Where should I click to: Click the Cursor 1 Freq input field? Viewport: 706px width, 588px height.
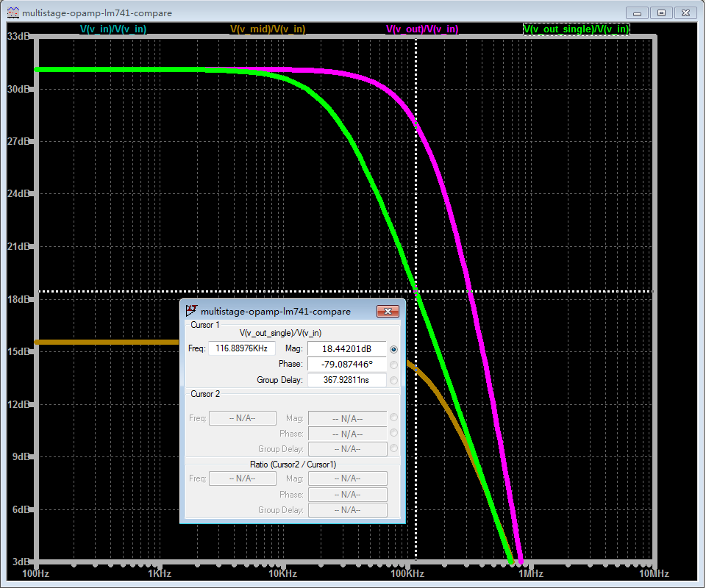click(241, 348)
